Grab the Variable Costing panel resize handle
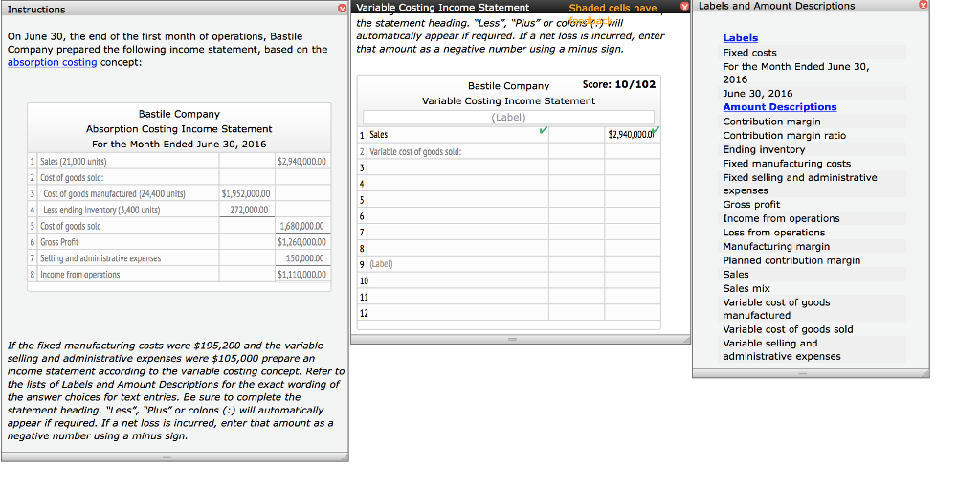The width and height of the screenshot is (980, 491). pyautogui.click(x=512, y=339)
